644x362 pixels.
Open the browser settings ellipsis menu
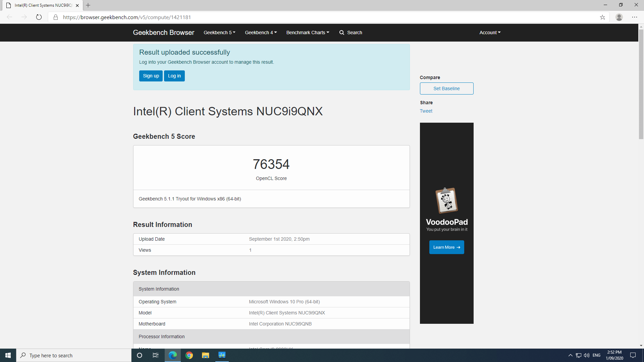[635, 17]
